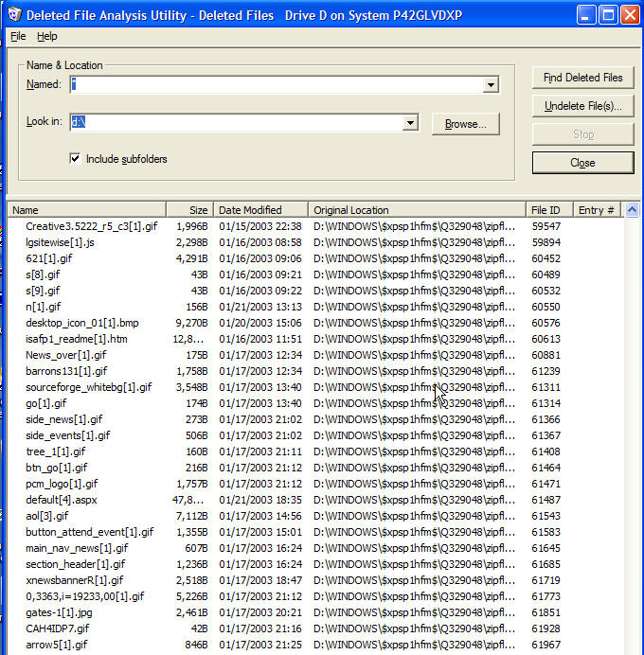The height and width of the screenshot is (655, 644).
Task: Click into the Look in field
Action: [237, 122]
